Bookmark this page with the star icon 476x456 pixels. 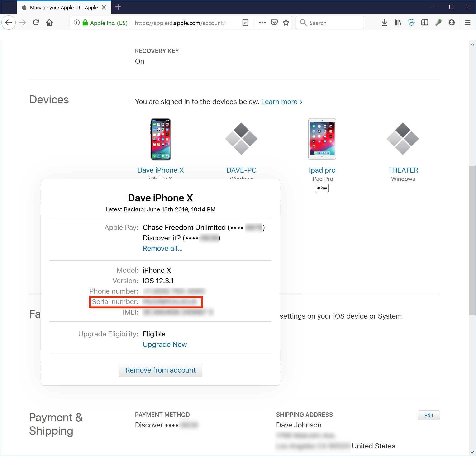286,22
